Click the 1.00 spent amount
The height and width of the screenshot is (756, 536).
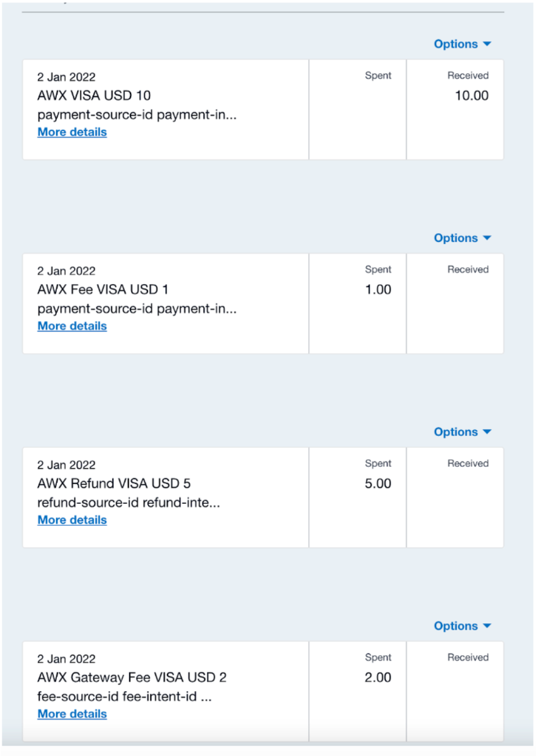tap(378, 290)
